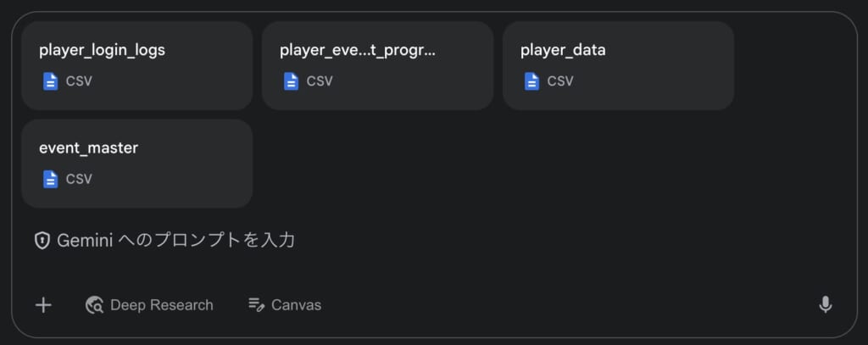The image size is (868, 345).
Task: Click the shield icon beside the prompt
Action: 42,241
